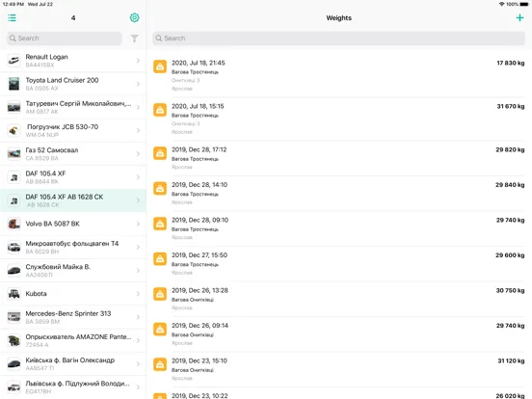
Task: Click Микроавтобус фольцваген T4 thumbnail
Action: (13, 247)
